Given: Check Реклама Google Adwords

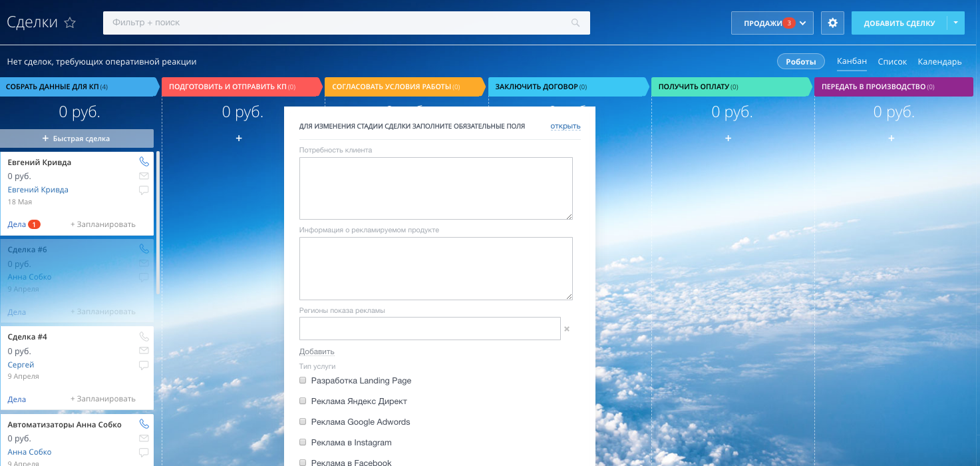Looking at the screenshot, I should [x=303, y=422].
